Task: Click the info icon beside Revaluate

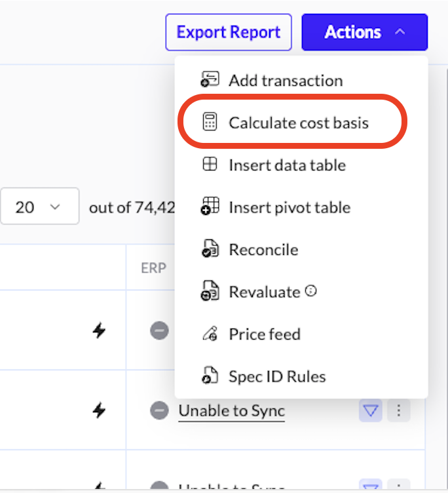Action: (x=311, y=291)
